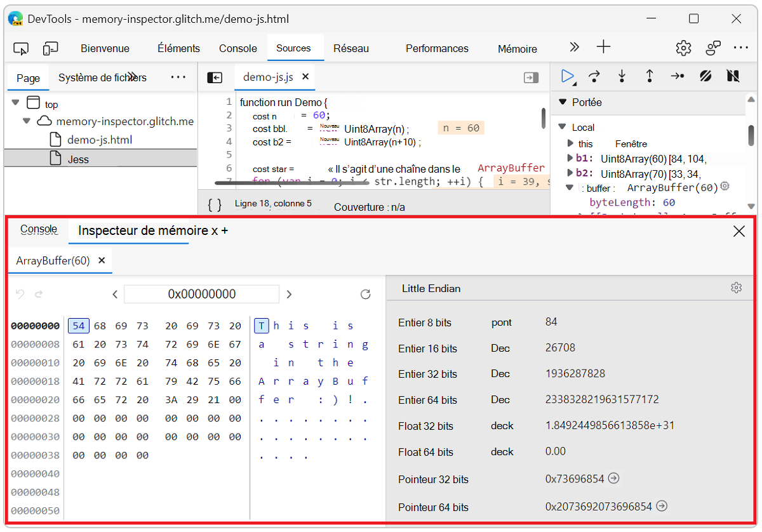Open the Mémoire tab
Image resolution: width=762 pixels, height=532 pixels.
pos(518,48)
